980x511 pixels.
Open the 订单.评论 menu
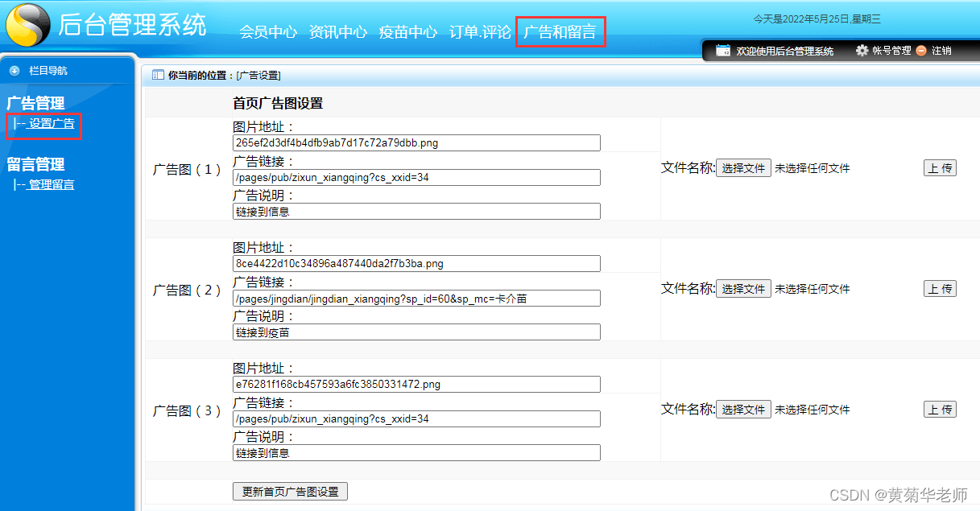480,32
